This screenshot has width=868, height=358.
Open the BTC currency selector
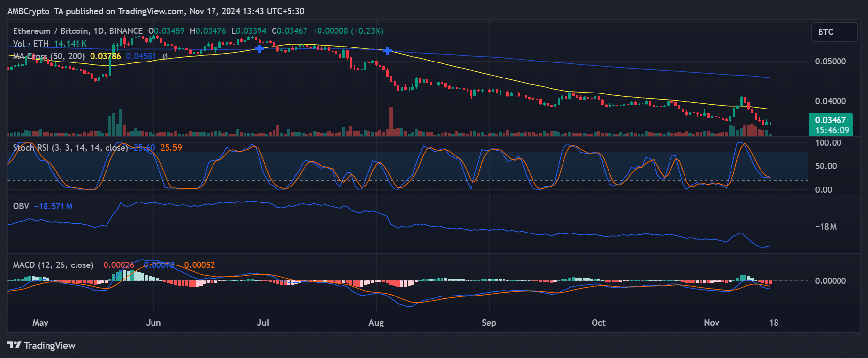pyautogui.click(x=835, y=32)
